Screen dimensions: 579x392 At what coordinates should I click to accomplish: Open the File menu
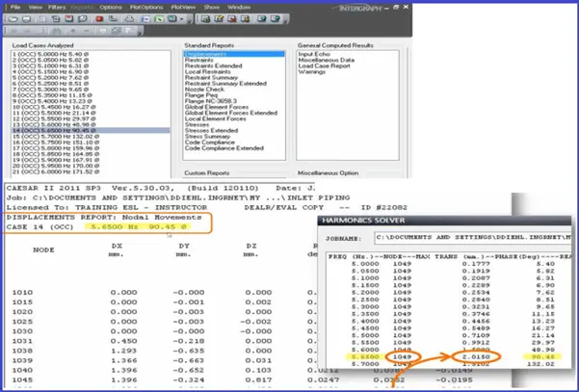coord(15,7)
